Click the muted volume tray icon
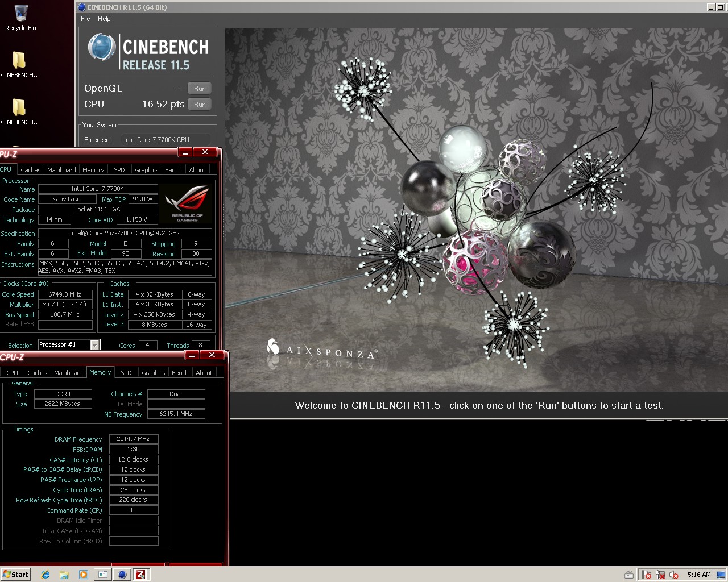The image size is (728, 582). 674,575
